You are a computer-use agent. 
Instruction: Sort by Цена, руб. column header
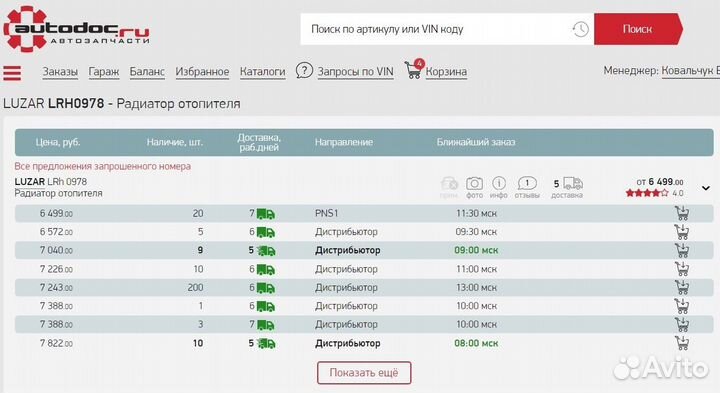coord(58,142)
